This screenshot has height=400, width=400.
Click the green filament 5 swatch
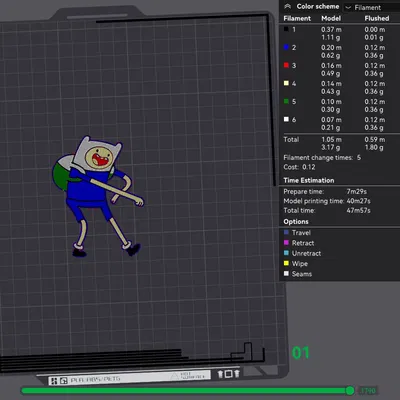point(286,101)
